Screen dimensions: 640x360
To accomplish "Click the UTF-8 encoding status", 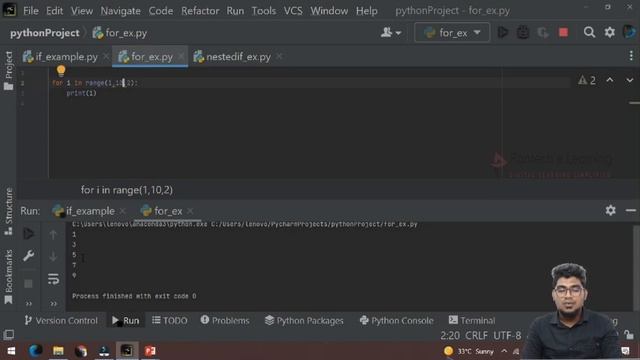I will pos(507,336).
